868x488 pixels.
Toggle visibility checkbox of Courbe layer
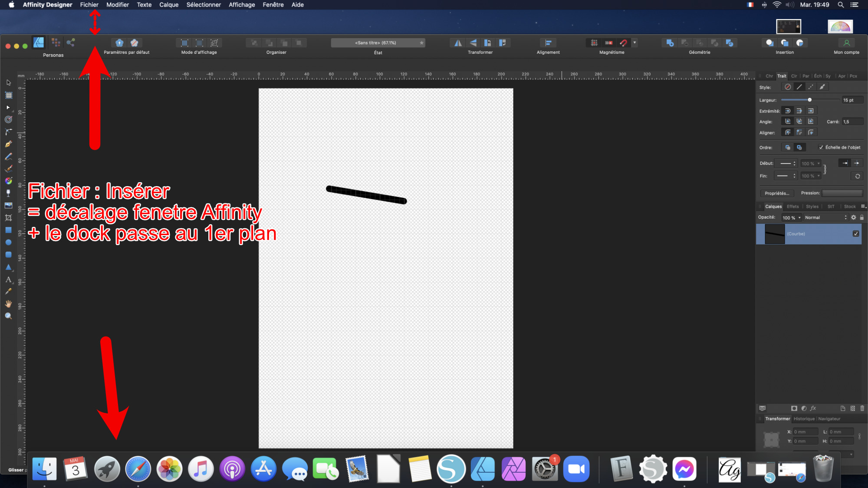(x=856, y=234)
